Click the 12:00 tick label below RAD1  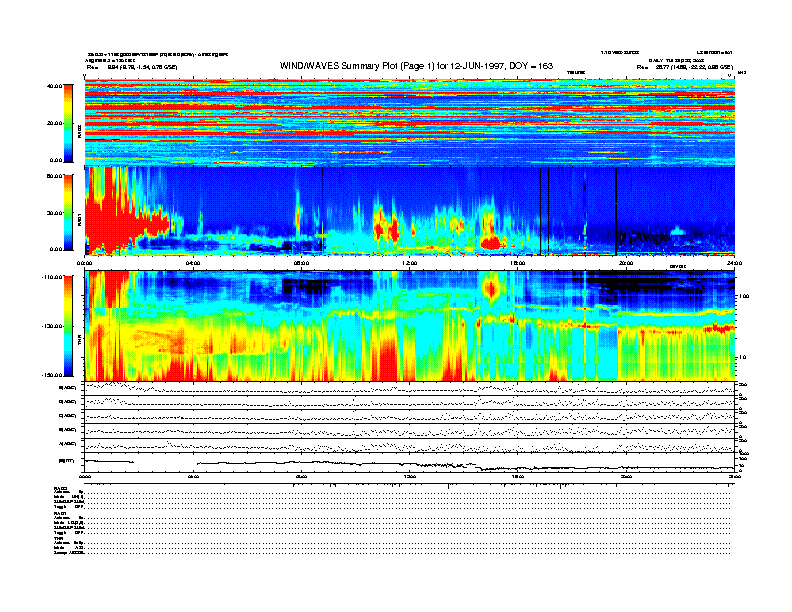(410, 263)
